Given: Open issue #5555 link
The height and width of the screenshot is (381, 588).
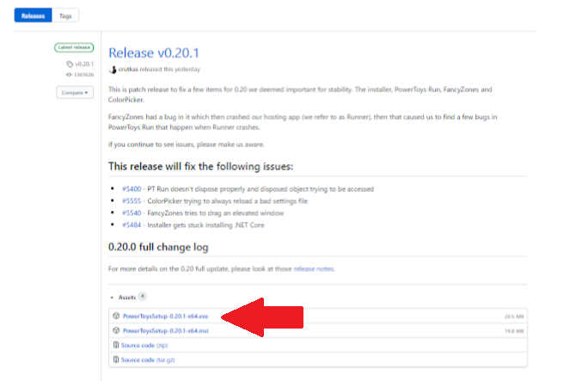Looking at the screenshot, I should [x=132, y=201].
